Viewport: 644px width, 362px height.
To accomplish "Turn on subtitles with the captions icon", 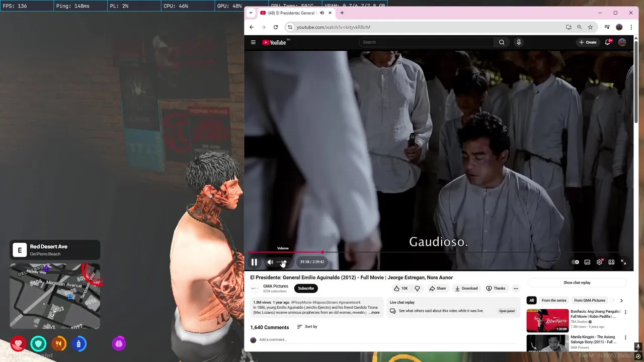I will pos(587,262).
